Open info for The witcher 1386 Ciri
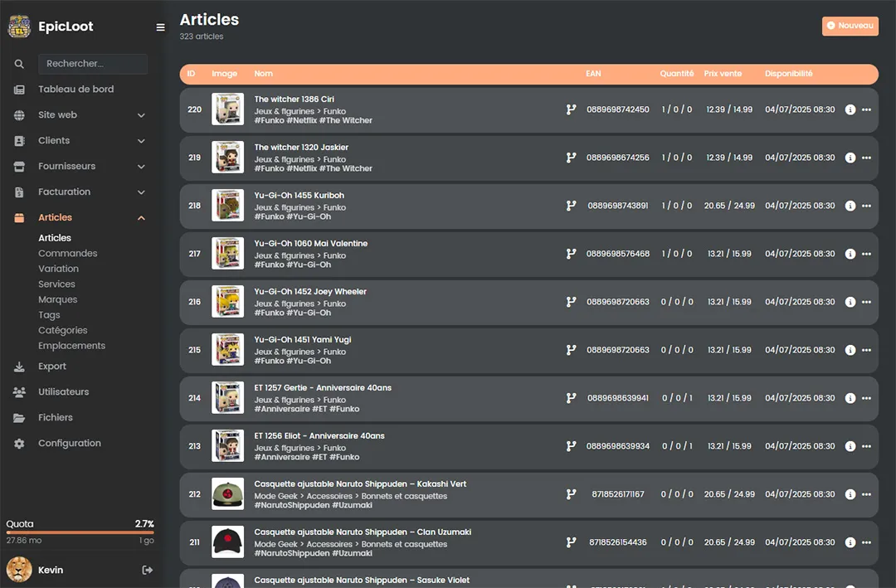This screenshot has height=588, width=896. click(850, 109)
